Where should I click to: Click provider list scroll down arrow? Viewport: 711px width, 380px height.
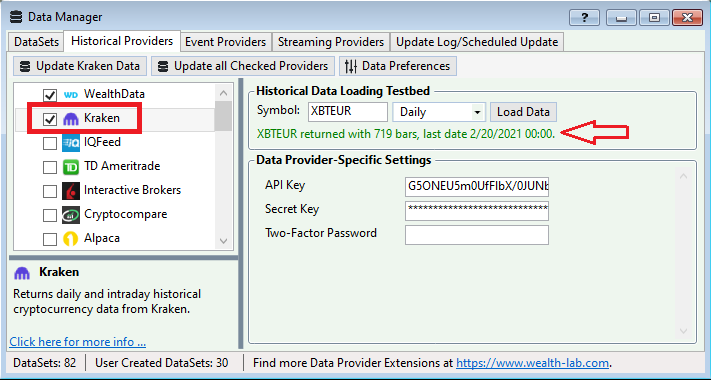coord(224,241)
